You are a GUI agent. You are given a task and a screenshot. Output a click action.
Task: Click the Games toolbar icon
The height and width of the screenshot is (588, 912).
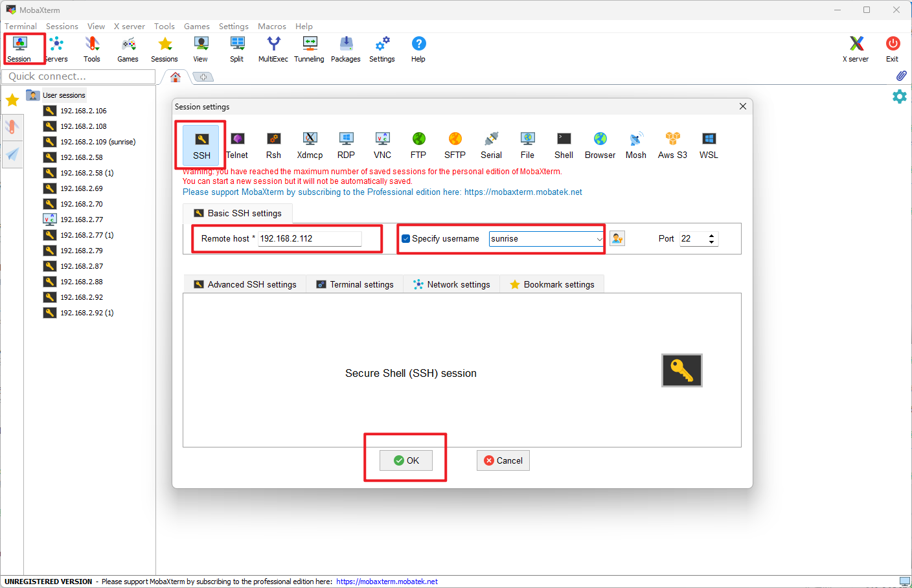pyautogui.click(x=128, y=49)
